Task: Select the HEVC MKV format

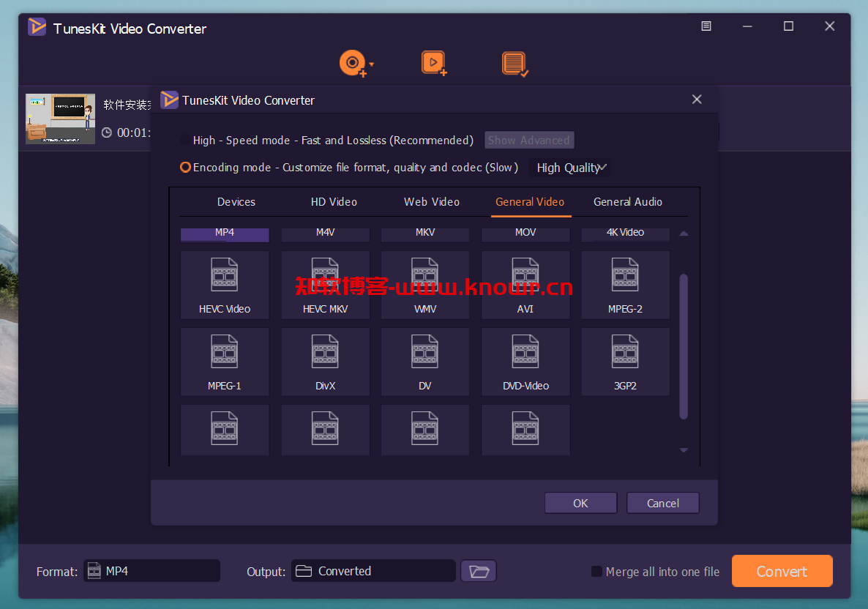Action: [326, 285]
